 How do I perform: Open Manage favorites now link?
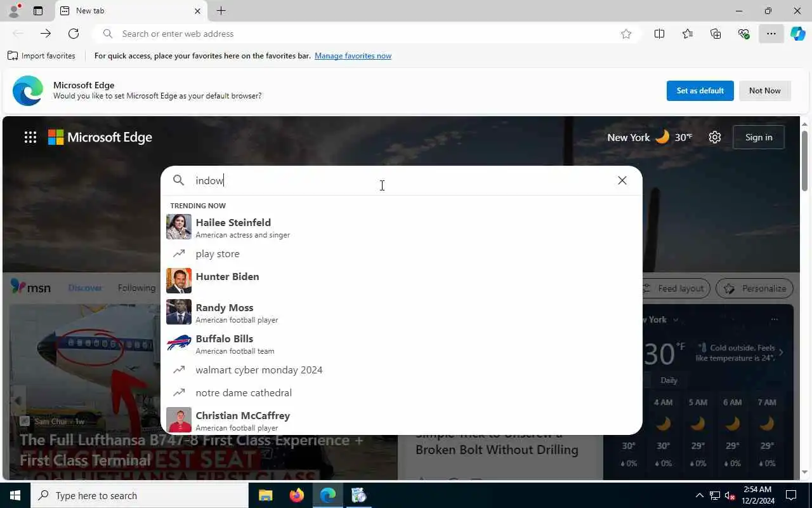click(353, 56)
